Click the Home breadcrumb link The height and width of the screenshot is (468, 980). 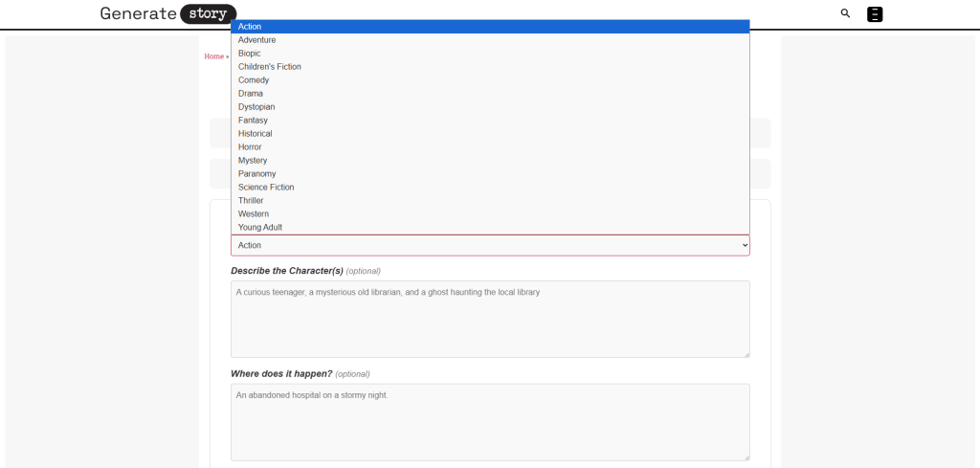[213, 56]
